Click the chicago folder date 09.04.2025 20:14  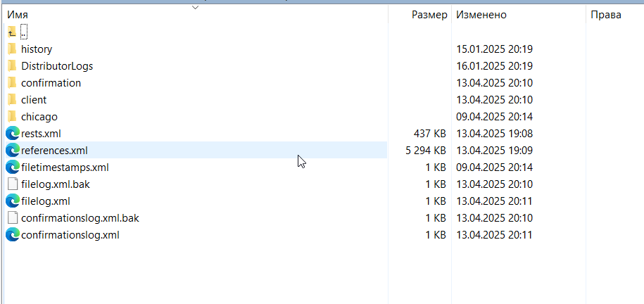coord(495,117)
